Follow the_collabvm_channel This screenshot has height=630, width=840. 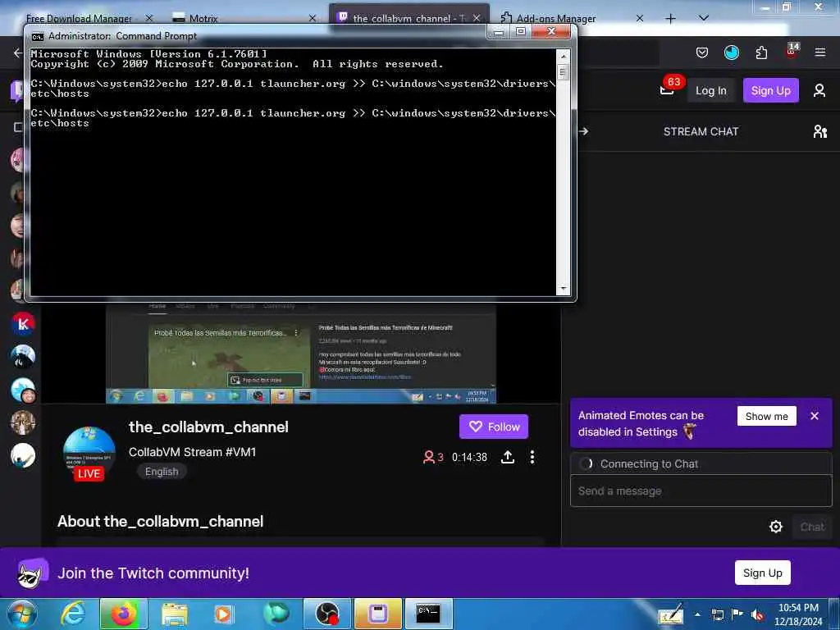(493, 427)
